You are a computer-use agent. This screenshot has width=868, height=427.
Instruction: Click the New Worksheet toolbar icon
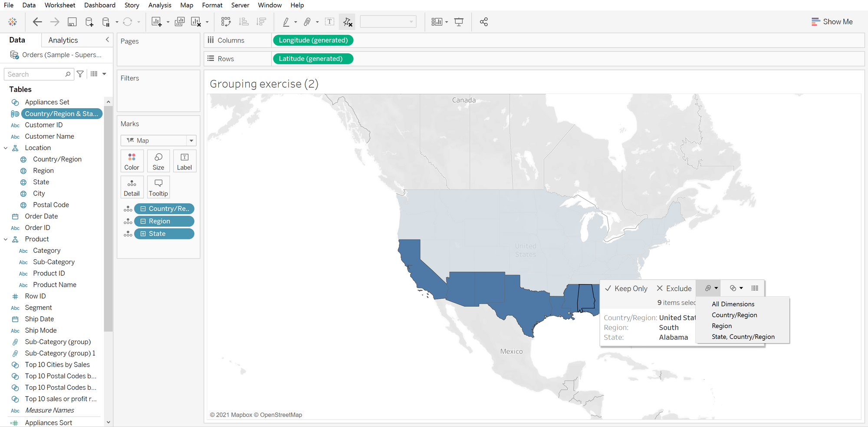tap(156, 22)
